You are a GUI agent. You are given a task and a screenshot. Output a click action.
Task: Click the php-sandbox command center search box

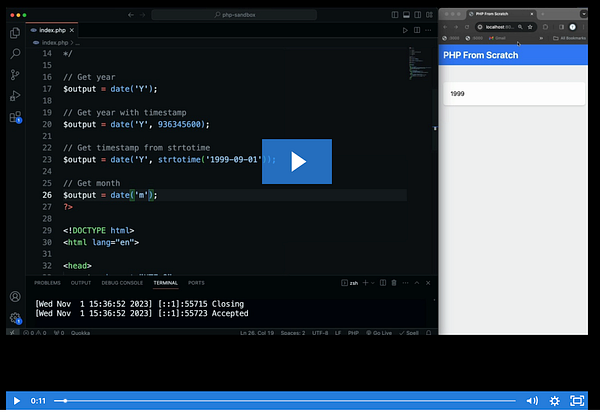pyautogui.click(x=234, y=15)
